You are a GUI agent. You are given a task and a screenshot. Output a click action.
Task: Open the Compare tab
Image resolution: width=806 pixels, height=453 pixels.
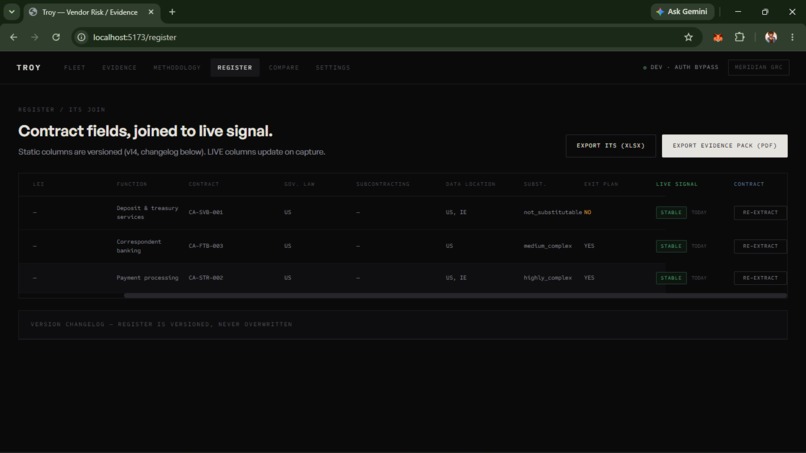pyautogui.click(x=284, y=67)
